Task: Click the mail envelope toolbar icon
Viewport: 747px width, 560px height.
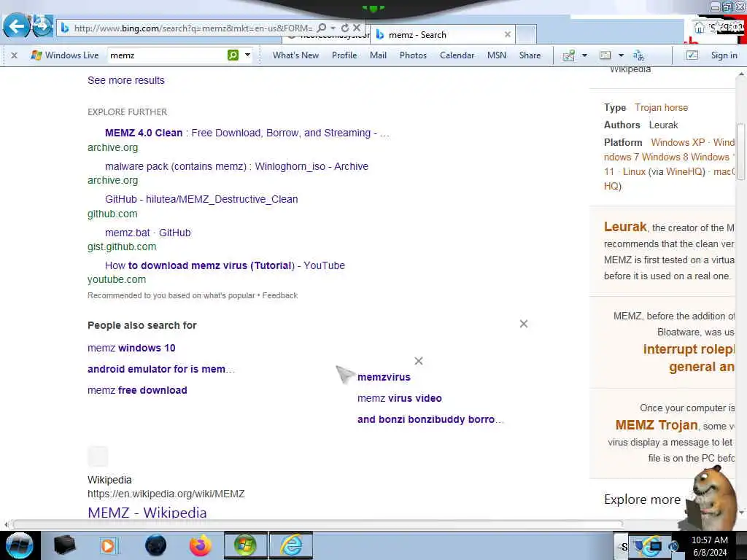Action: [x=605, y=55]
